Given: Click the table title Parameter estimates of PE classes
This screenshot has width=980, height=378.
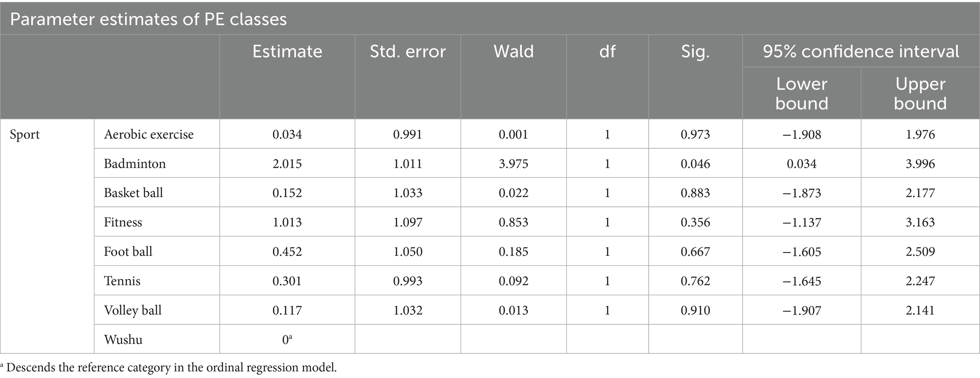Looking at the screenshot, I should (148, 19).
